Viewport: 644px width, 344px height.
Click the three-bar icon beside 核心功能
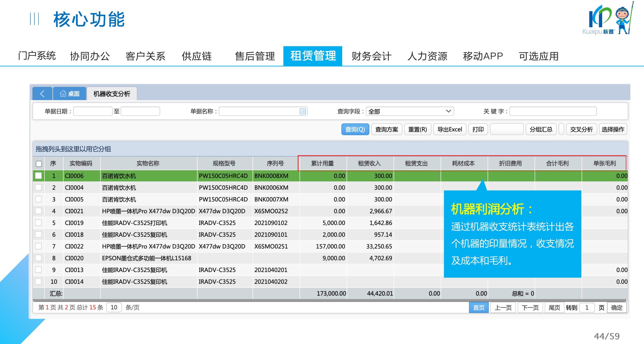coord(34,19)
